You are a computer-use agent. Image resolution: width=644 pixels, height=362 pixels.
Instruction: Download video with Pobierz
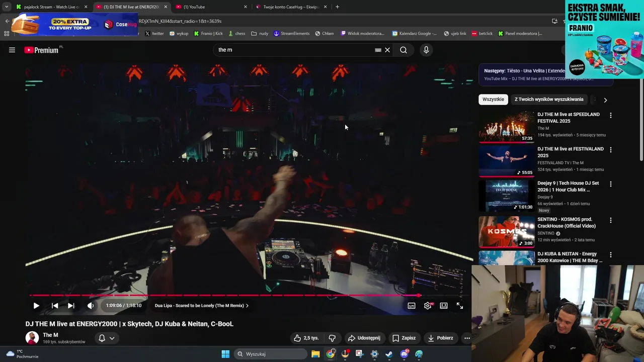(x=440, y=338)
